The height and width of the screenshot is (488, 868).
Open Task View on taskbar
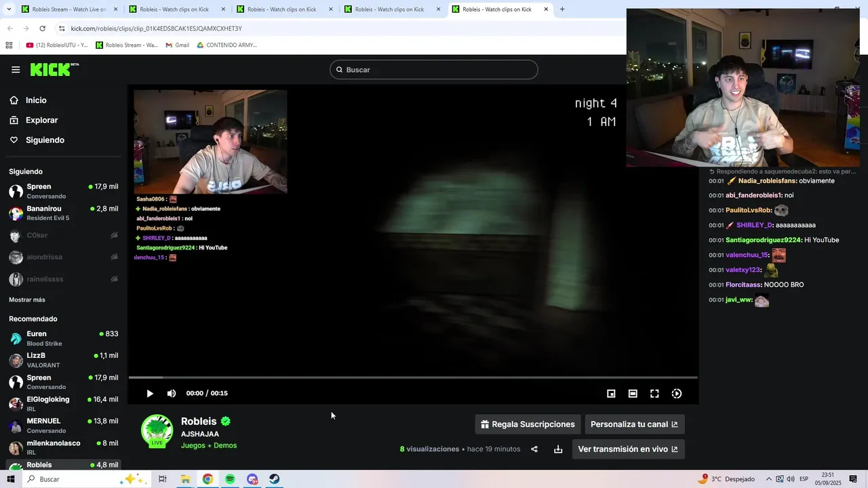163,479
